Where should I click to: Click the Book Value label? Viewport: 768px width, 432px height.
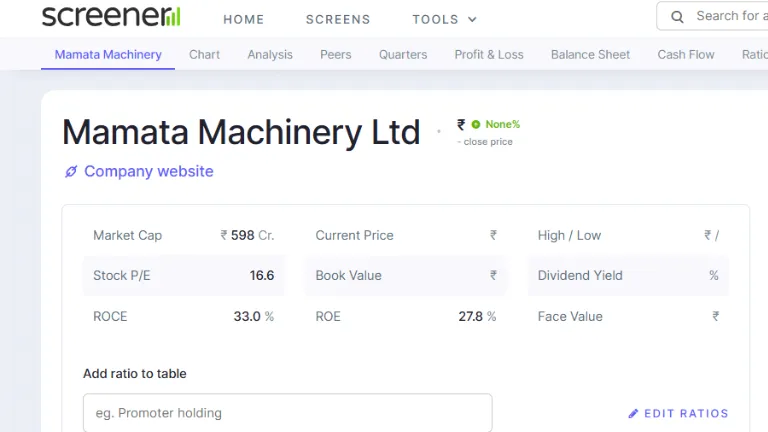click(348, 275)
